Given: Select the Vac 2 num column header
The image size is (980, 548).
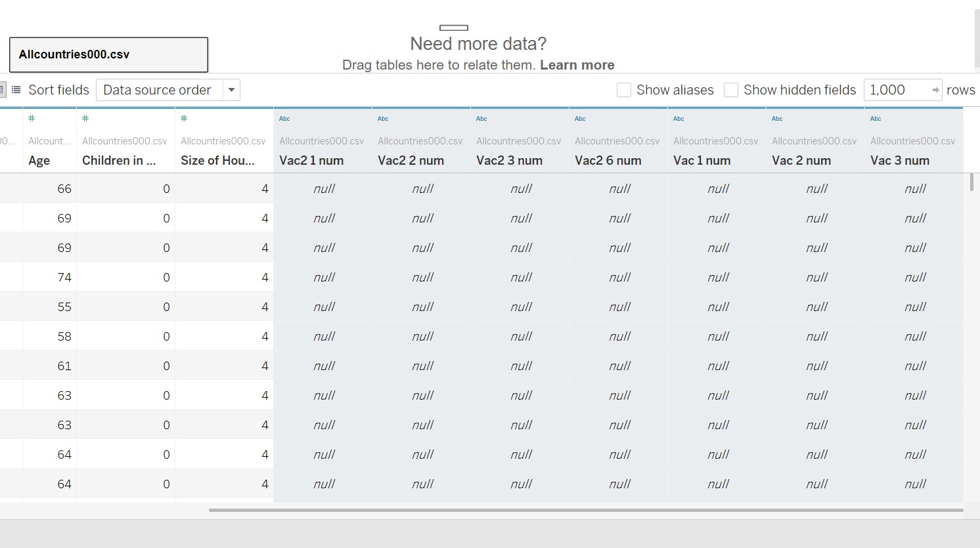Looking at the screenshot, I should [x=801, y=160].
